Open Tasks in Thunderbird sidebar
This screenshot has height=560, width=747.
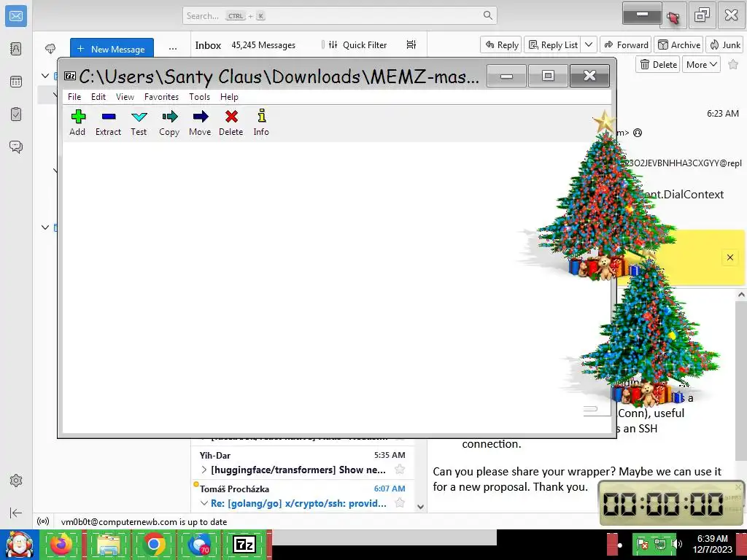(16, 114)
